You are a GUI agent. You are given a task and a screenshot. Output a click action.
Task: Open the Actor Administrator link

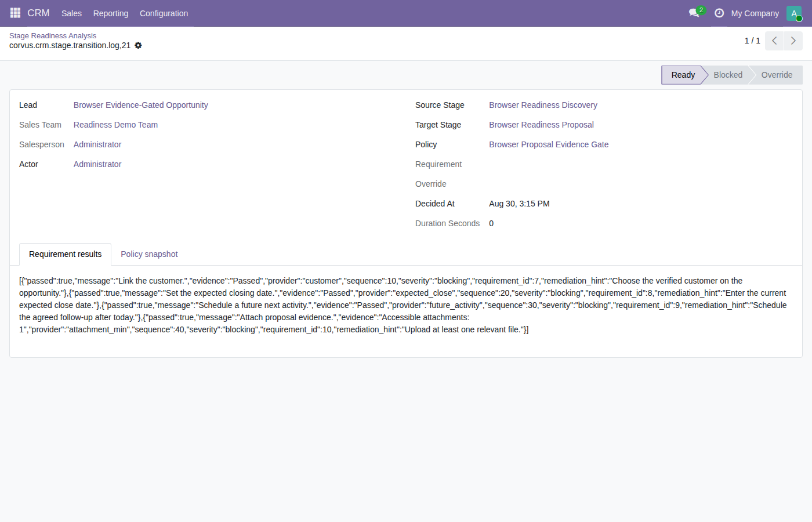click(x=97, y=164)
